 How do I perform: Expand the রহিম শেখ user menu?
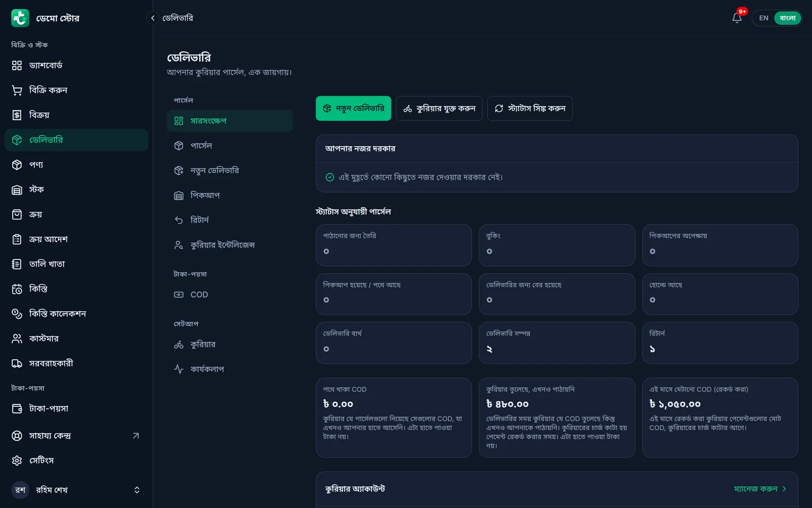click(x=76, y=490)
